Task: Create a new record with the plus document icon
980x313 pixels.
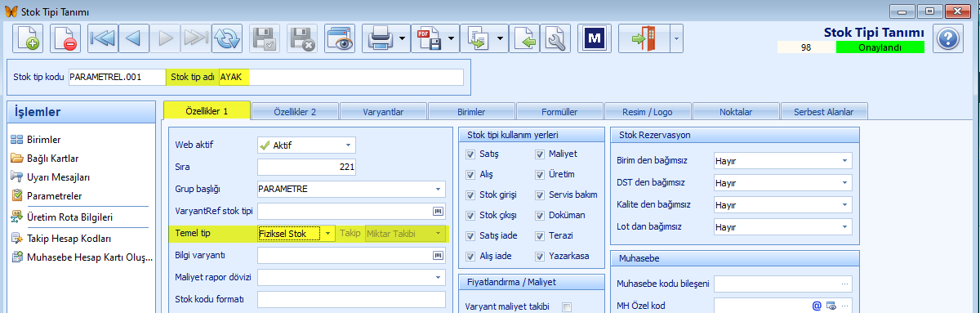Action: pos(28,38)
